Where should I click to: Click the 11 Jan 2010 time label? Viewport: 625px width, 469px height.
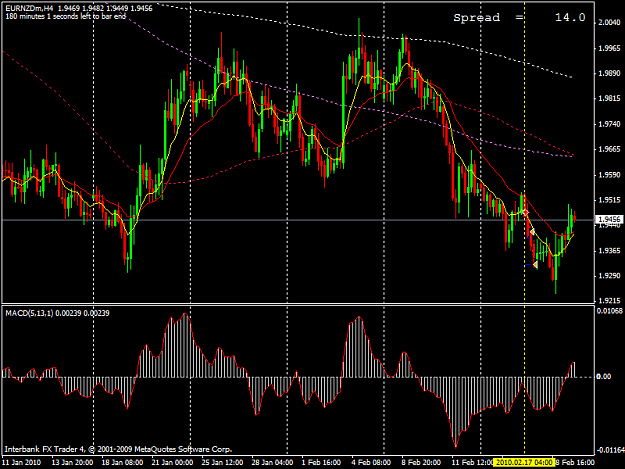(x=22, y=462)
